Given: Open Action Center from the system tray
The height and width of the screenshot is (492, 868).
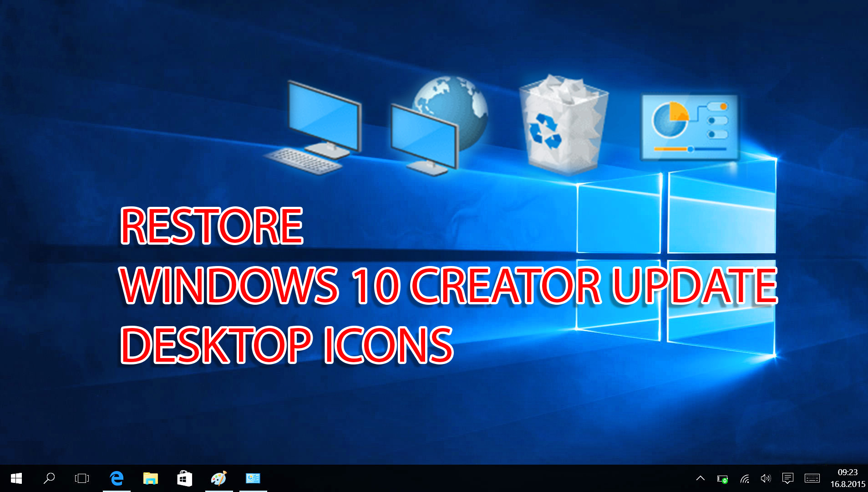Looking at the screenshot, I should [787, 478].
